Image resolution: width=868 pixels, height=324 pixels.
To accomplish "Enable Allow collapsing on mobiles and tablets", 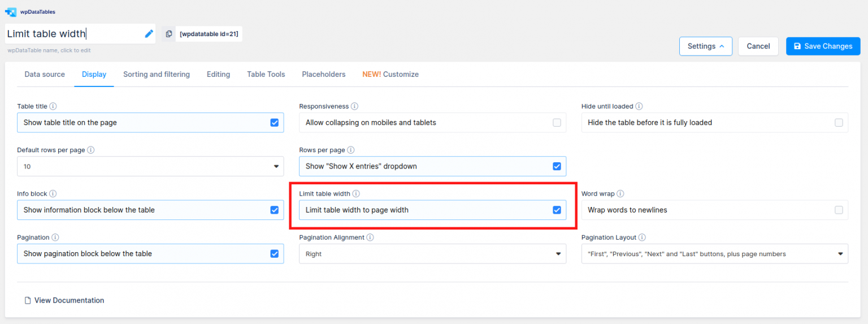I will 557,123.
